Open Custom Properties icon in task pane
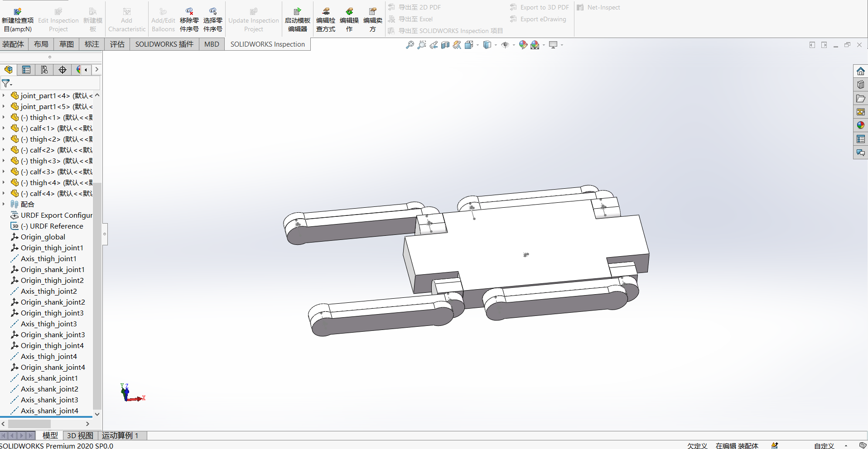This screenshot has height=449, width=868. tap(861, 139)
